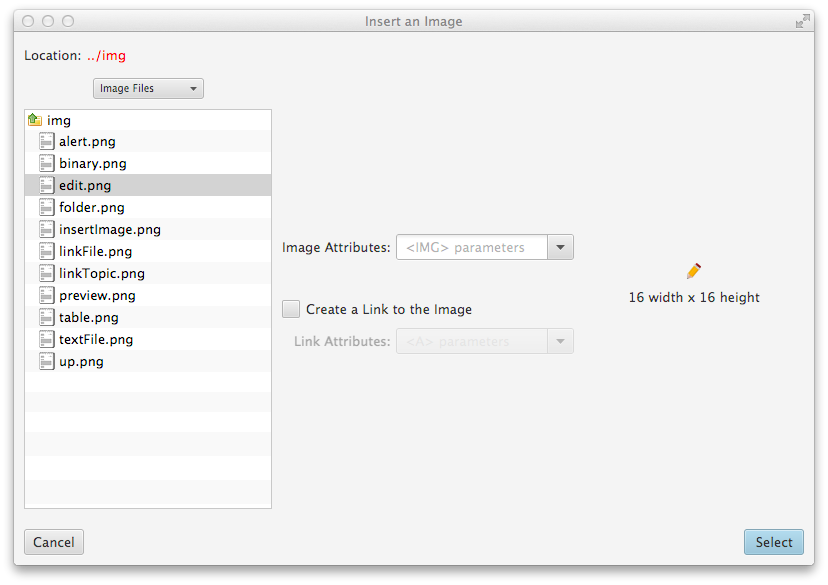The width and height of the screenshot is (828, 585).
Task: Select linkFile.png in the file list
Action: pyautogui.click(x=95, y=252)
